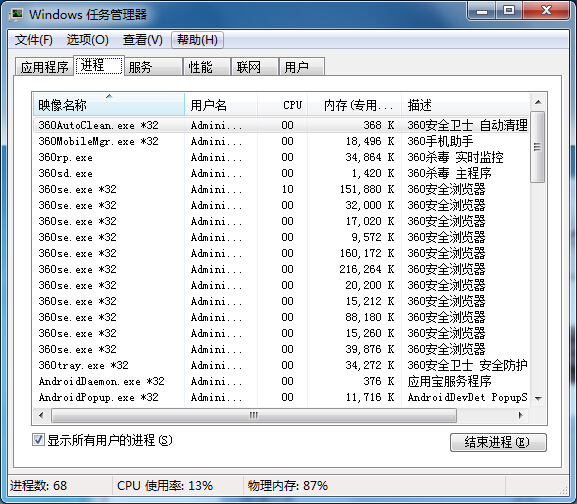Select the AndroidPopup.exe *32 process
This screenshot has height=504, width=577.
(x=281, y=397)
